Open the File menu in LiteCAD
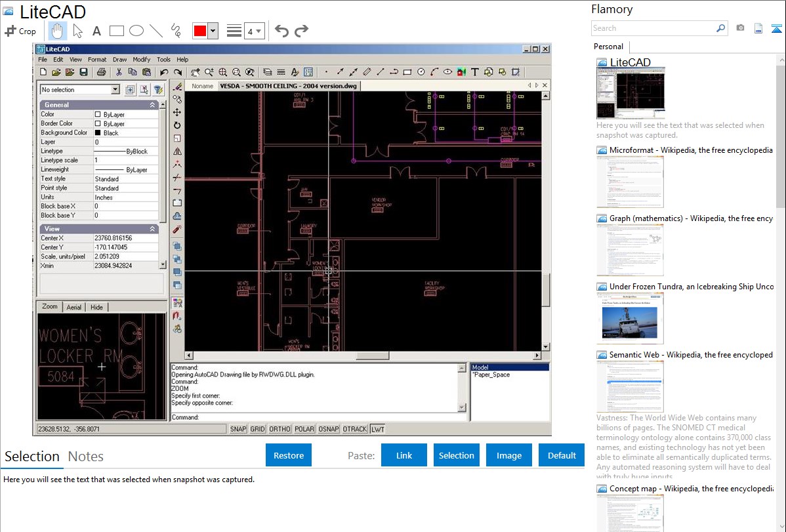Image resolution: width=786 pixels, height=532 pixels. pyautogui.click(x=43, y=59)
